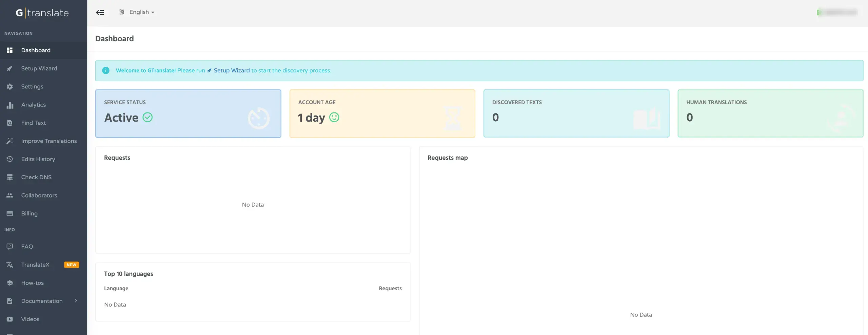
Task: Open the blurred user account menu
Action: point(837,13)
